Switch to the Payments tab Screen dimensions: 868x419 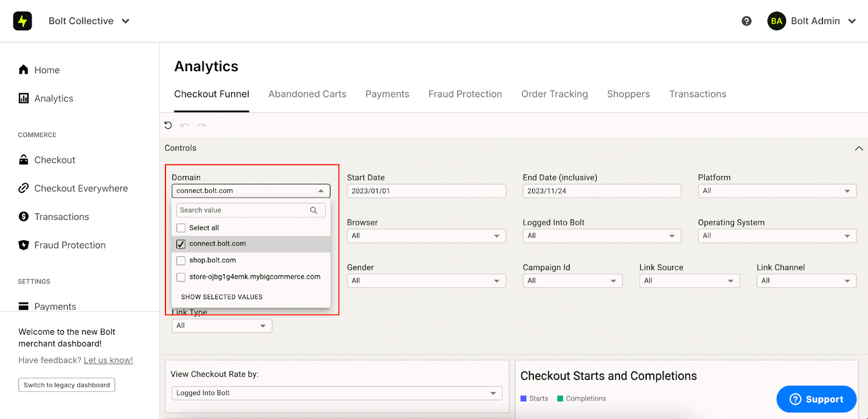(387, 94)
